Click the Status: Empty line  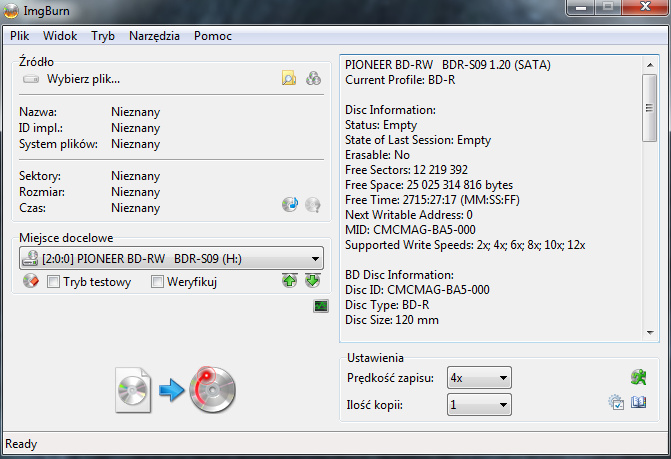tap(381, 125)
